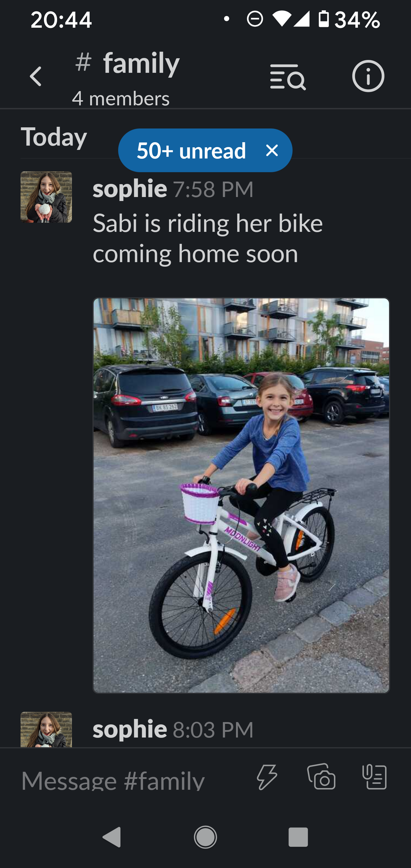The image size is (411, 868).
Task: Tap the back arrow to leave channel
Action: 36,76
